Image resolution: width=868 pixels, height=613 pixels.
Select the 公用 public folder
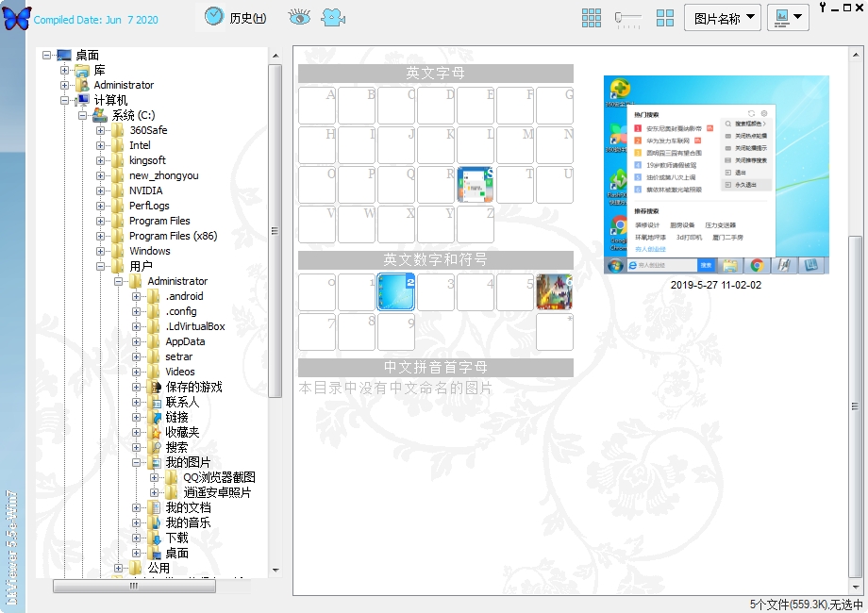tap(159, 568)
